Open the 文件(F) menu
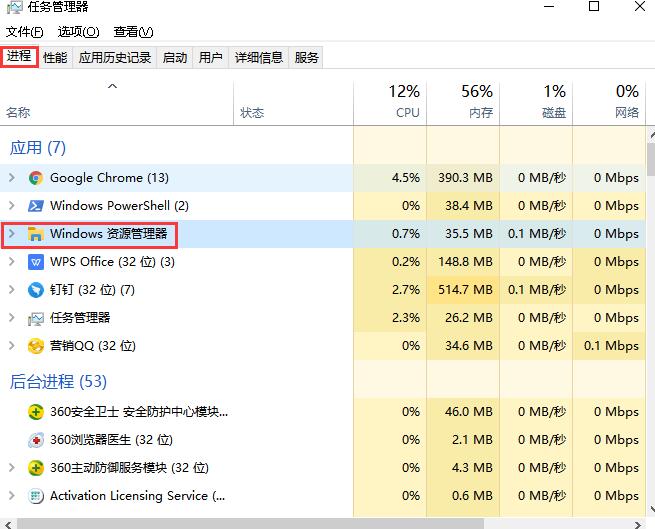 (x=24, y=32)
